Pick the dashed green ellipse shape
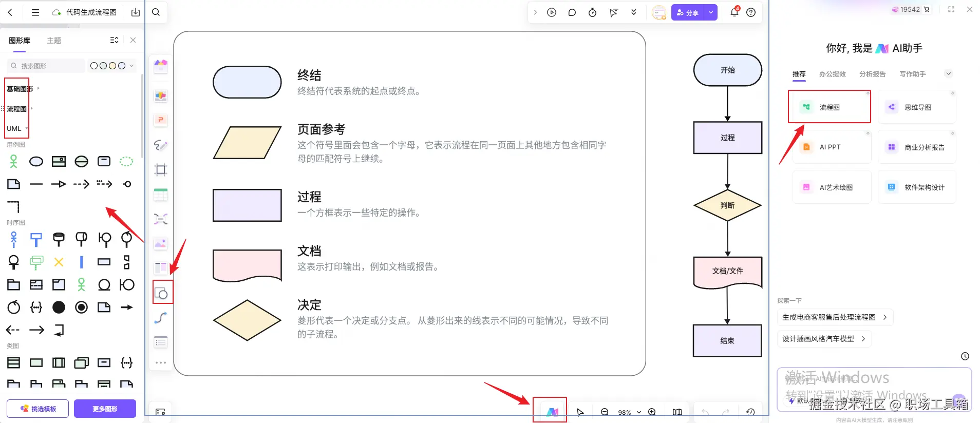Image resolution: width=980 pixels, height=423 pixels. (126, 162)
